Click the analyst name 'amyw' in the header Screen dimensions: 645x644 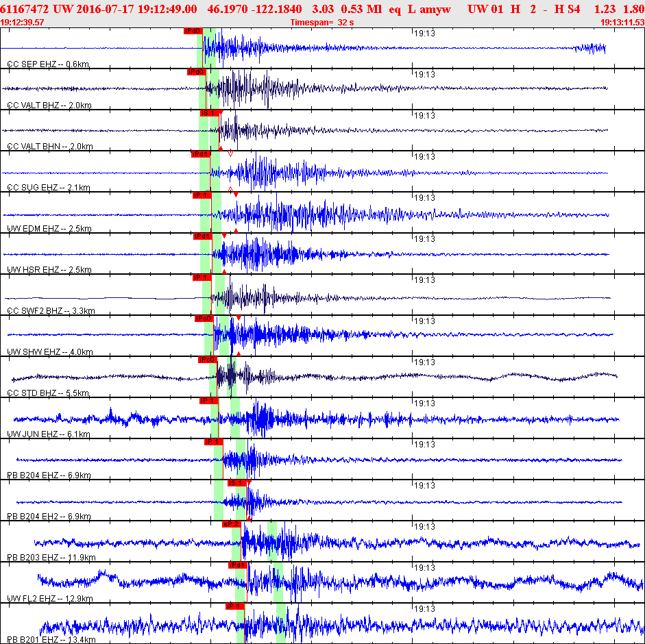coord(435,9)
